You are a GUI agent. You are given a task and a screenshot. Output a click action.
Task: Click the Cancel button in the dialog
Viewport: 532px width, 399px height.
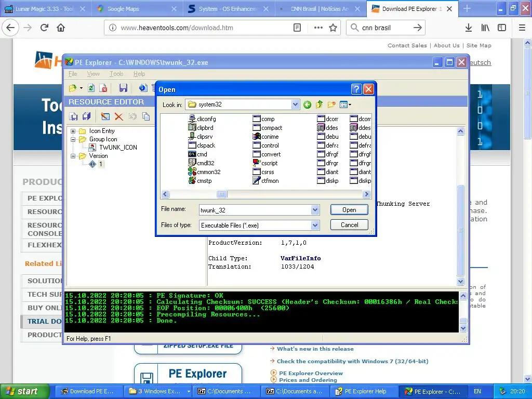point(349,224)
